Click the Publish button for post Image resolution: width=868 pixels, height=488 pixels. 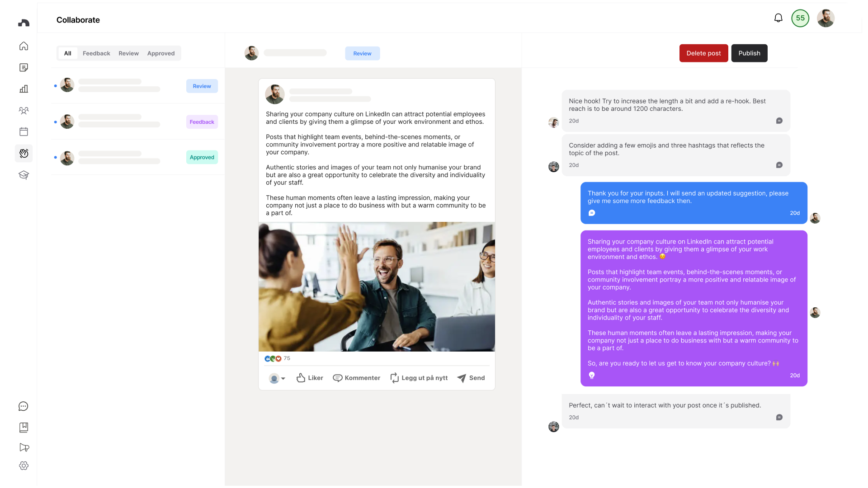tap(749, 53)
